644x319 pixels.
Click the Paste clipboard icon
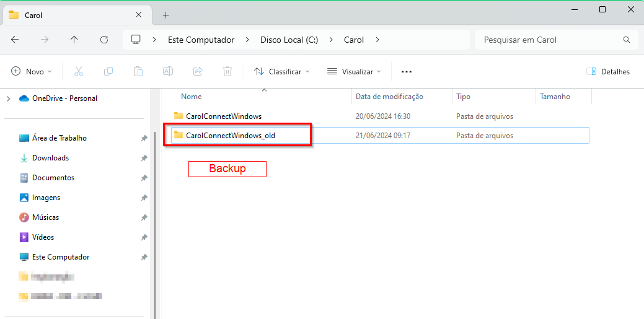[x=138, y=71]
